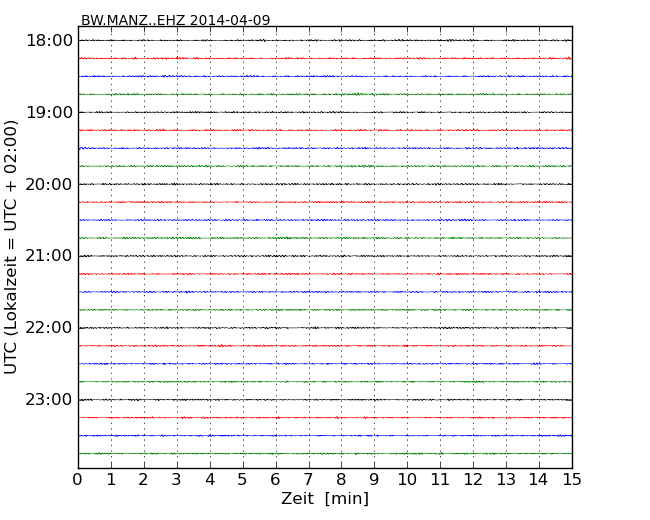This screenshot has height=520, width=650.
Task: Click the x-axis tick label 10
Action: [x=407, y=480]
